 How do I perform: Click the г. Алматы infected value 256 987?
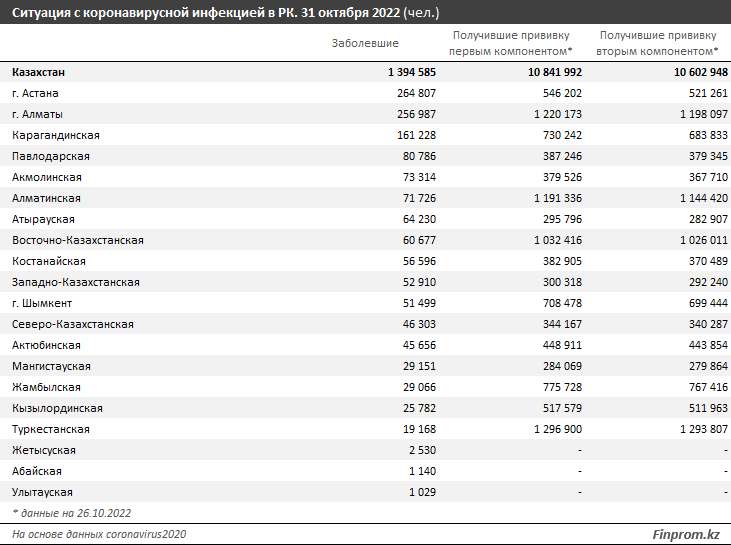416,114
